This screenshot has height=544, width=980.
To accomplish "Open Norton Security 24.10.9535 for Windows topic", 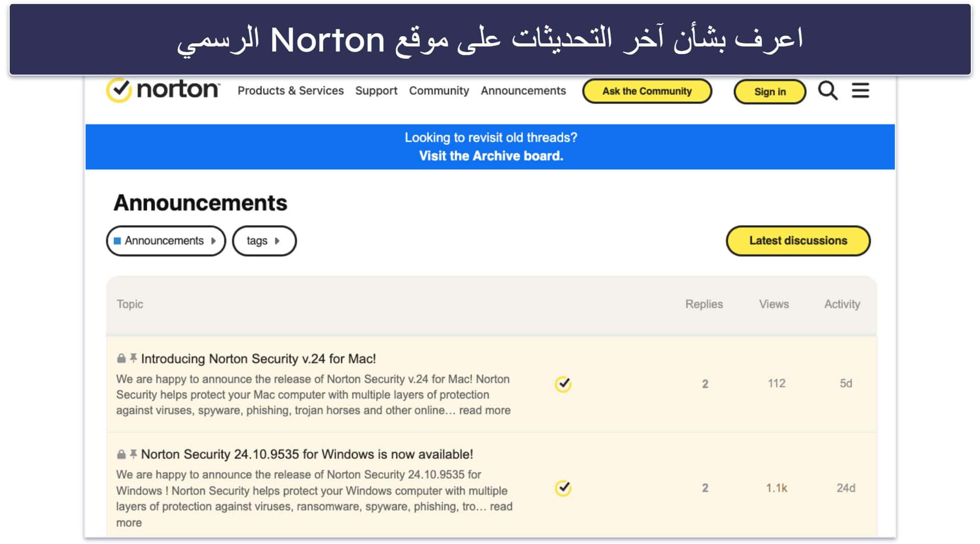I will coord(307,454).
